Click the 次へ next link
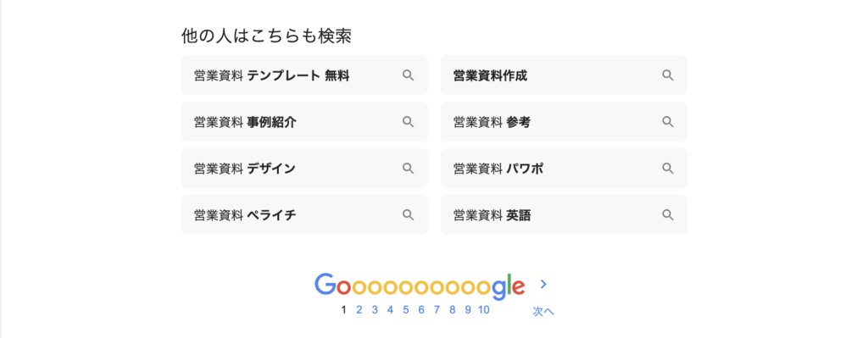 [x=543, y=312]
